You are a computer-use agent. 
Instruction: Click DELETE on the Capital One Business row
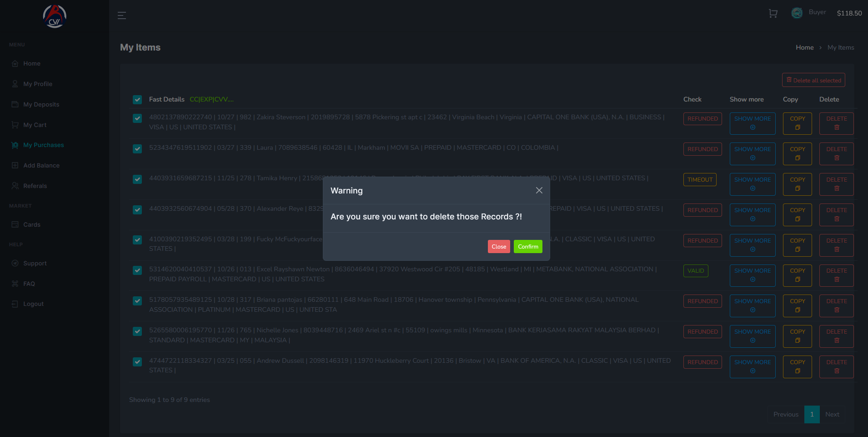[x=837, y=123]
